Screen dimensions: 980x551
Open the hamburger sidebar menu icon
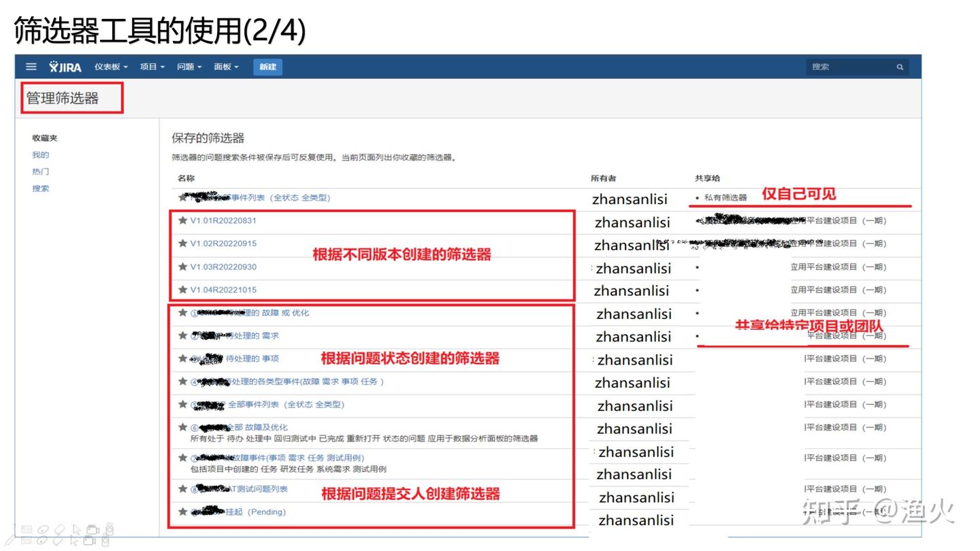[31, 67]
